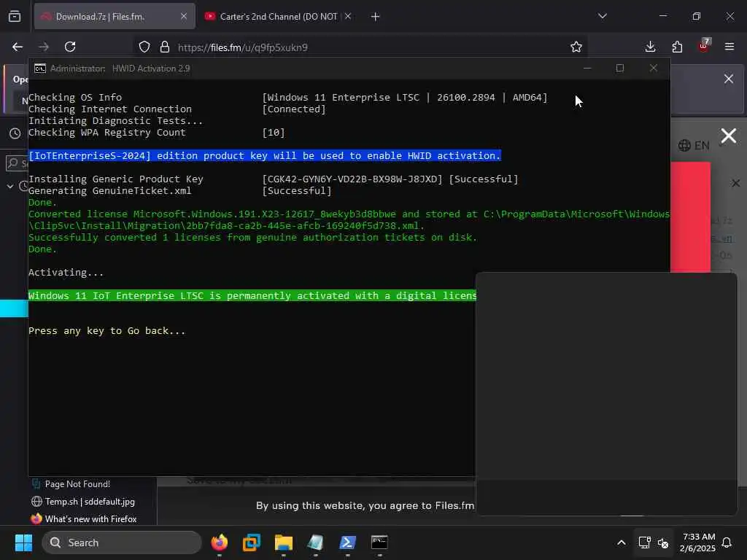Open Firefox from the taskbar
The image size is (747, 560).
pos(220,542)
